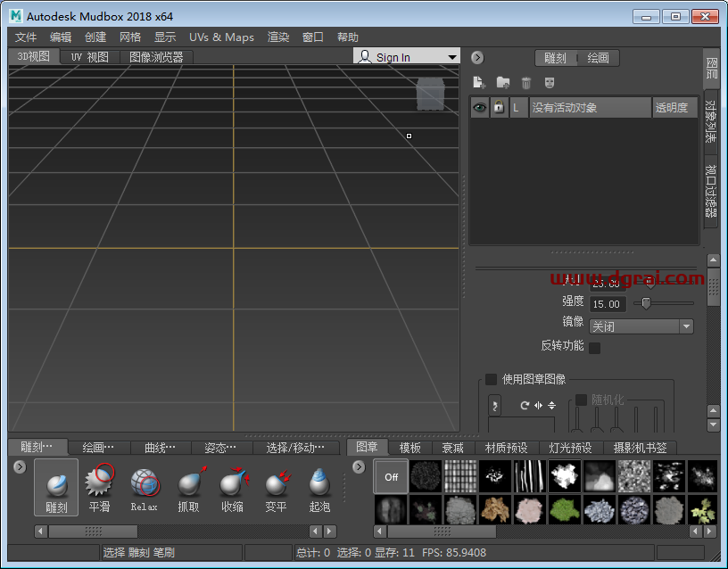Select the 平滑 smooth brush tool
The width and height of the screenshot is (728, 569).
click(x=99, y=487)
